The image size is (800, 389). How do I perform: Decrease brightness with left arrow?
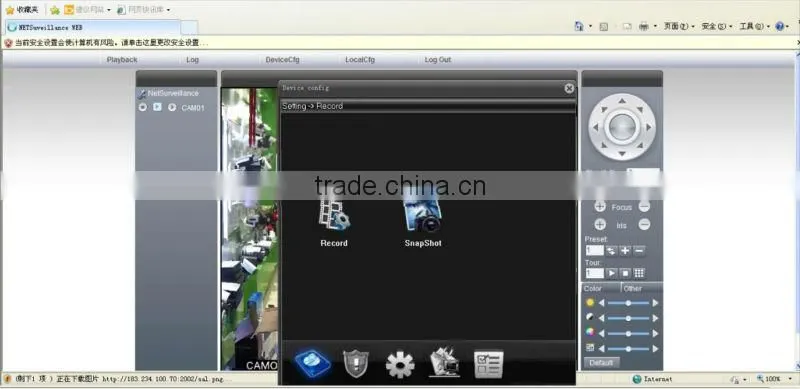(602, 303)
